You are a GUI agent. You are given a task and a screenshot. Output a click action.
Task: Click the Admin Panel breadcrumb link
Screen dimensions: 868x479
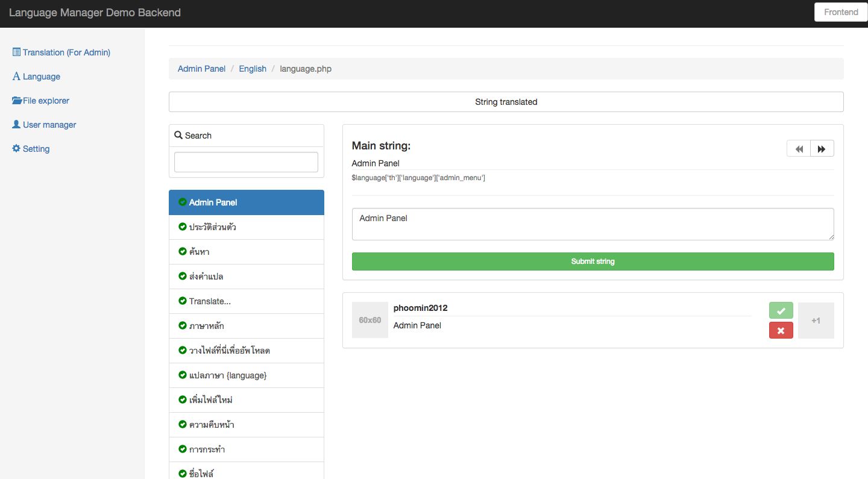coord(201,69)
